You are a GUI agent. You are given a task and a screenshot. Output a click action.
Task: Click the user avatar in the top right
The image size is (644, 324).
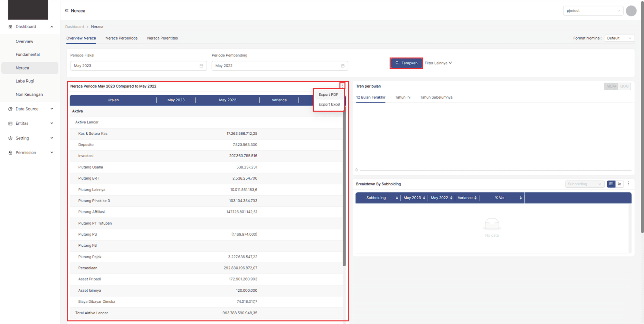631,11
